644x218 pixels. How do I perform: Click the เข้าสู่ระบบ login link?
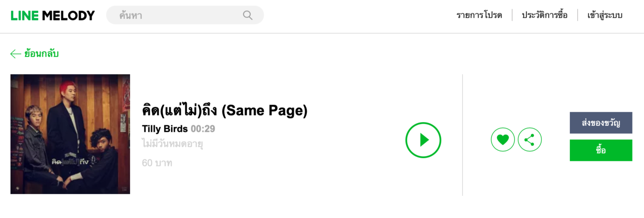pyautogui.click(x=604, y=15)
